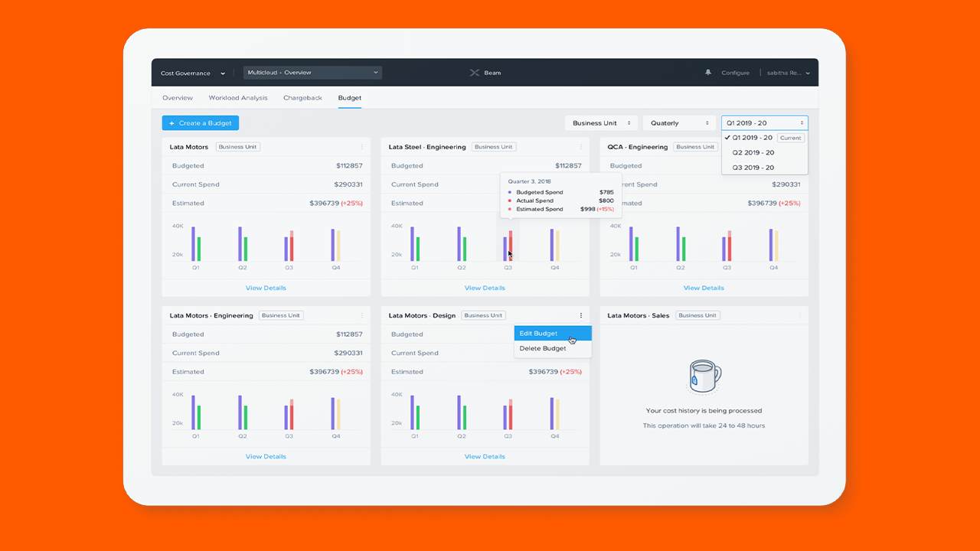Click Estimated value on Lata Motors - Engineering card
The height and width of the screenshot is (551, 980).
pyautogui.click(x=336, y=372)
